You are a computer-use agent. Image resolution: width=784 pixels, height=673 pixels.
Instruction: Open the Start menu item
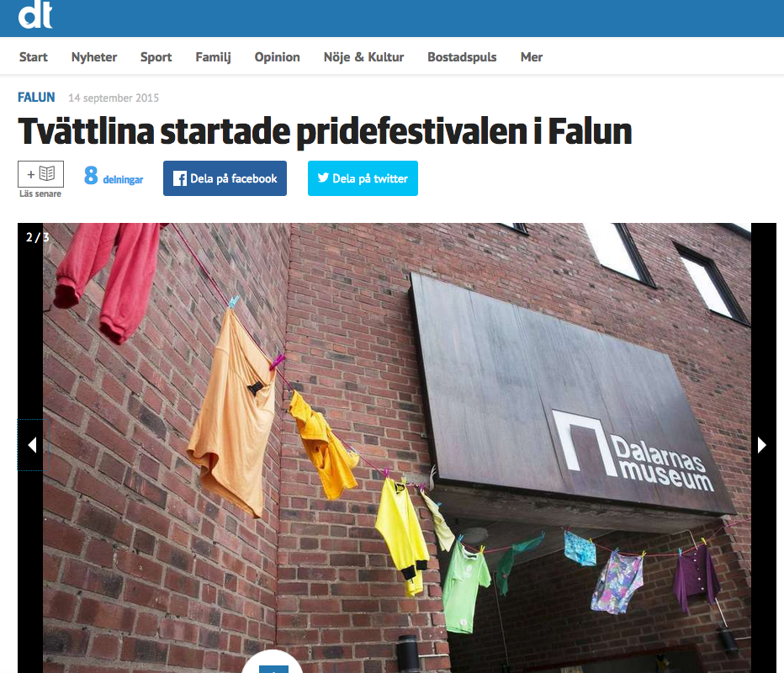click(x=34, y=57)
